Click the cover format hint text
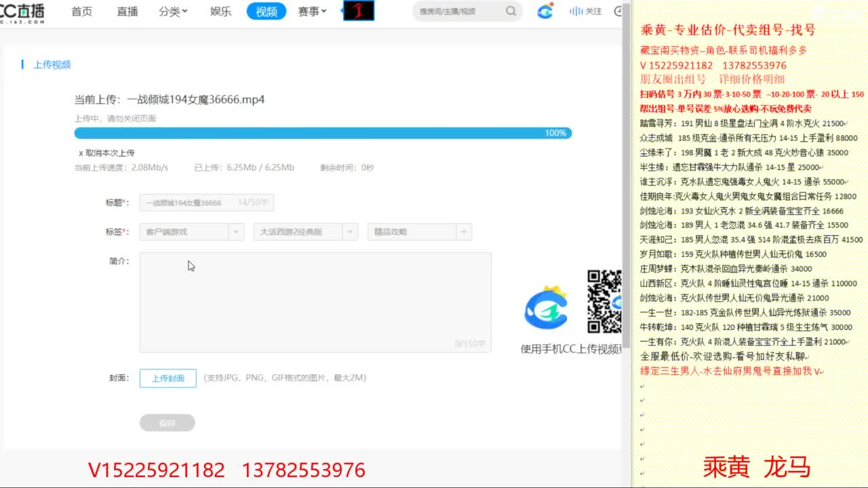Screen dimensions: 868x488 coord(285,378)
